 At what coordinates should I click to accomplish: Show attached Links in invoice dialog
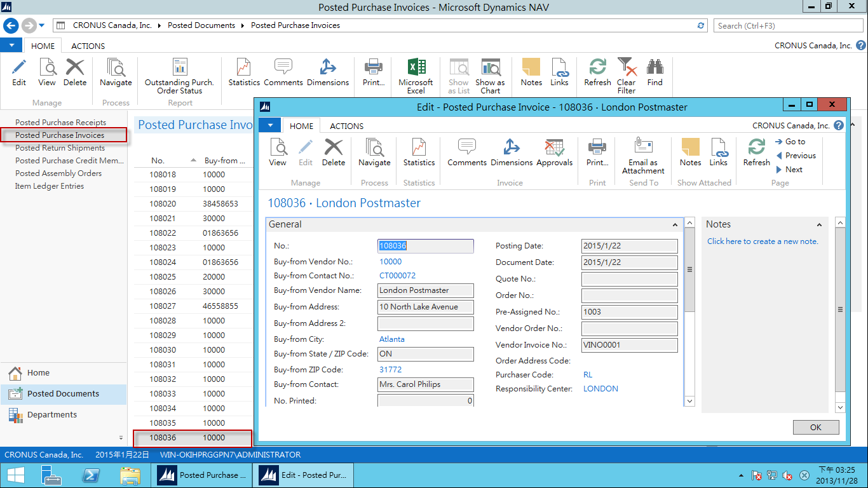coord(719,152)
